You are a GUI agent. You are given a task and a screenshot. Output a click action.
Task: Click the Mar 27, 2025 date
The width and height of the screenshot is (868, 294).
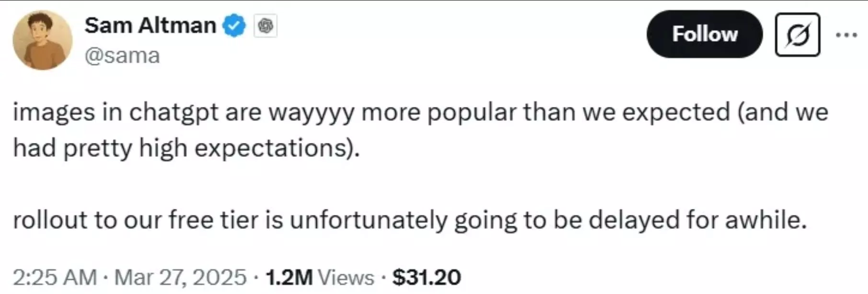tap(181, 277)
